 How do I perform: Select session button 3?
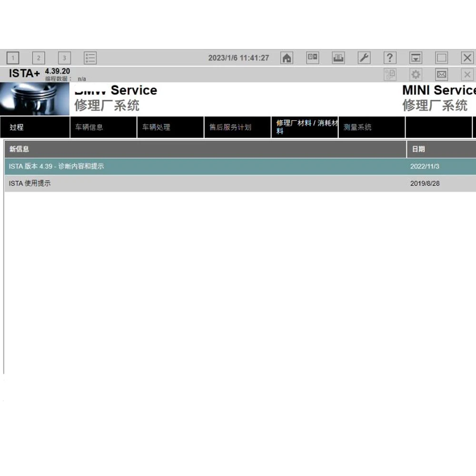click(x=64, y=58)
